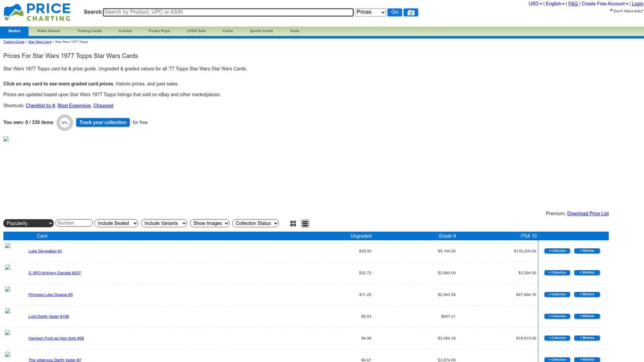Open the Include Sealed dropdown

click(x=116, y=223)
